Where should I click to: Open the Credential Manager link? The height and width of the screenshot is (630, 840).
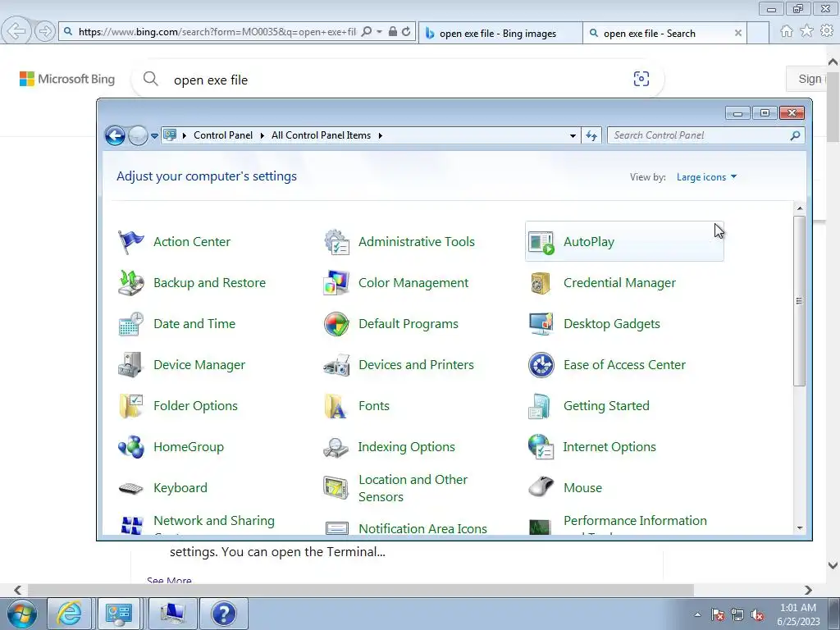619,283
